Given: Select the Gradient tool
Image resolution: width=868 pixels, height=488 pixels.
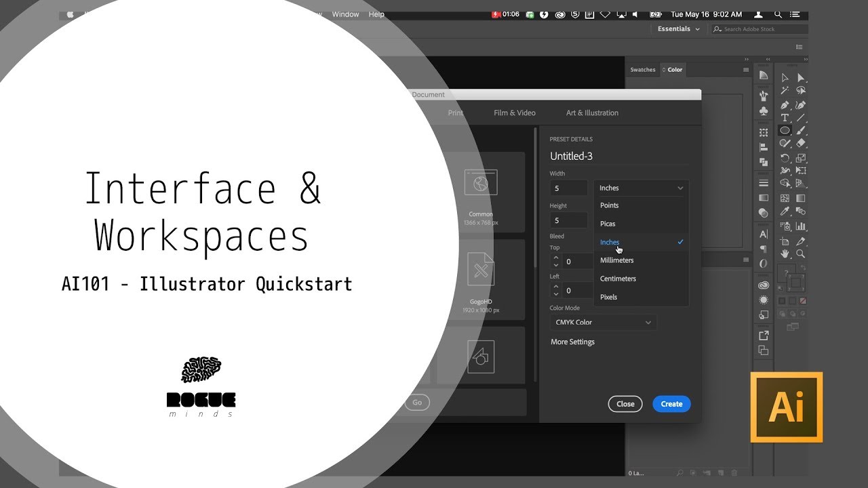Looking at the screenshot, I should [801, 198].
